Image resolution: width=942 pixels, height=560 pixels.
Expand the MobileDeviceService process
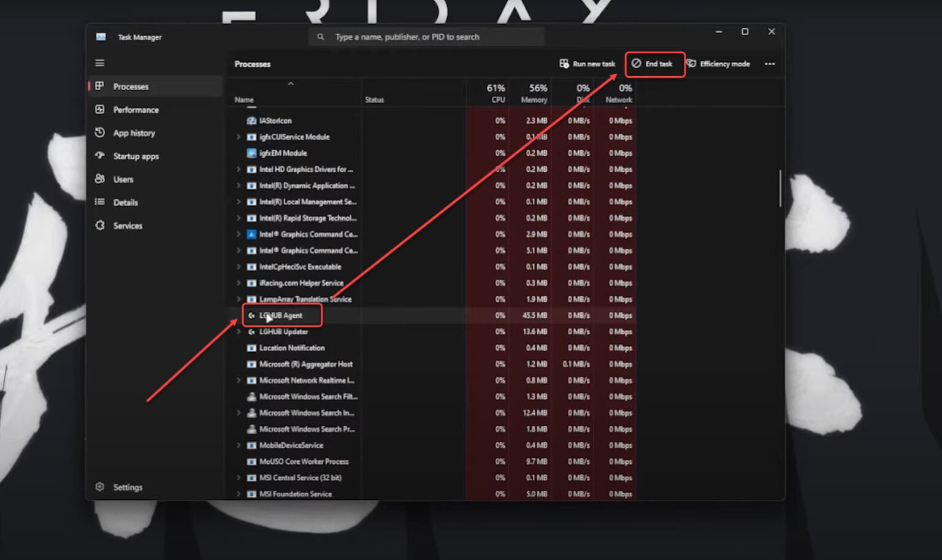tap(239, 445)
